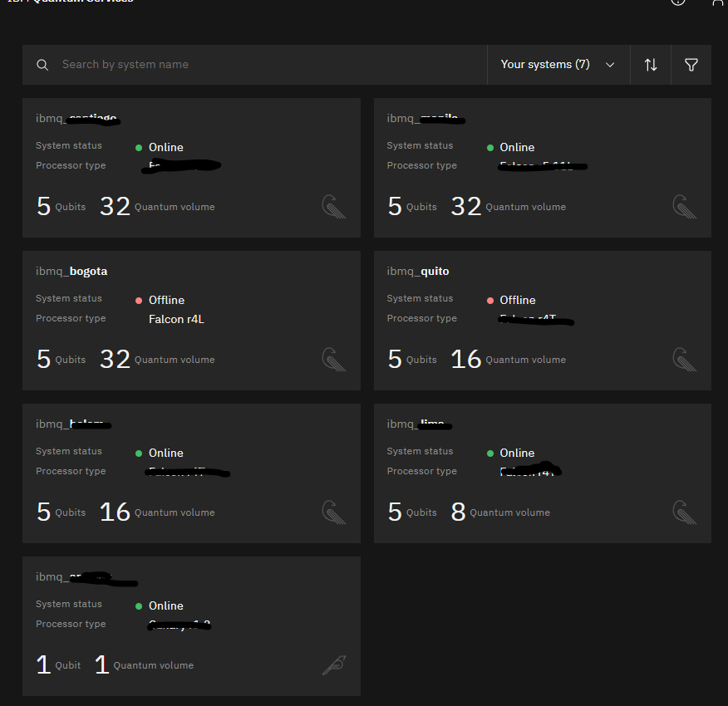Click 5 Qubits on the ibmq_bogota card
The image size is (728, 706).
(x=61, y=360)
